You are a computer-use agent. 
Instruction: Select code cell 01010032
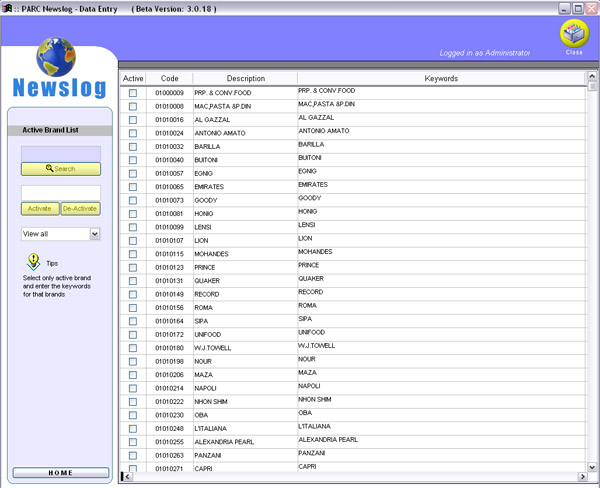[x=170, y=147]
